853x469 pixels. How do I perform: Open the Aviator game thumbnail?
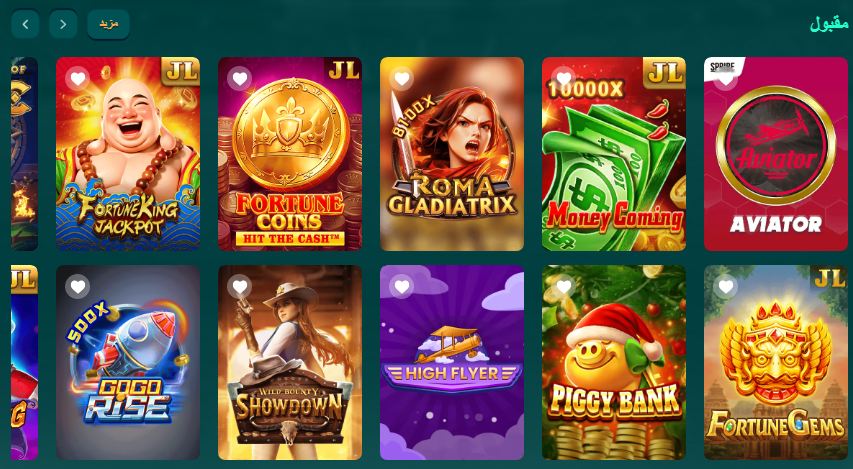[776, 154]
